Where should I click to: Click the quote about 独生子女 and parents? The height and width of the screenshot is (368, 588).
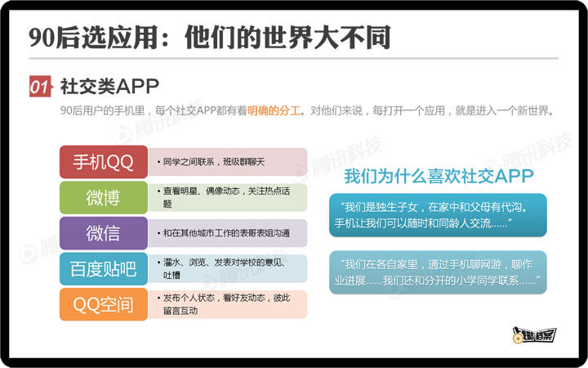pos(438,215)
